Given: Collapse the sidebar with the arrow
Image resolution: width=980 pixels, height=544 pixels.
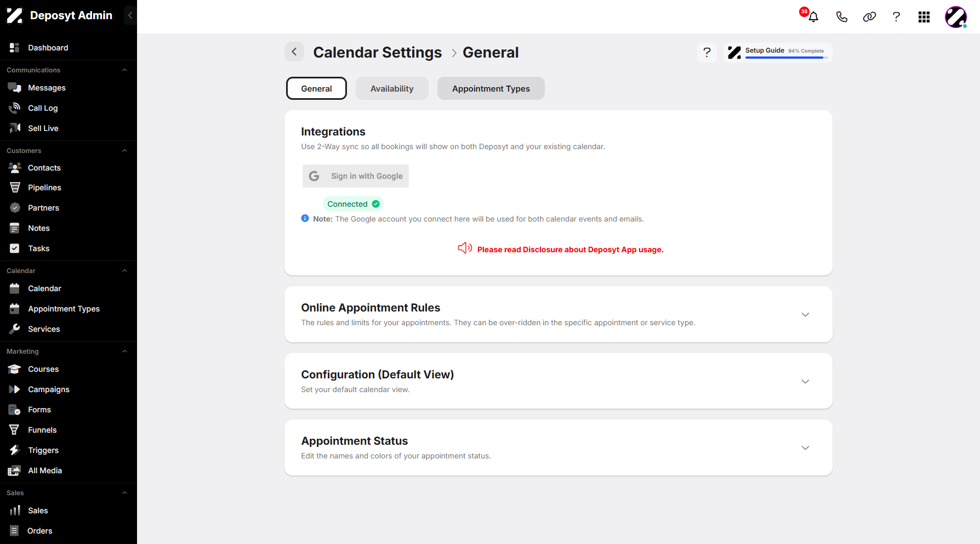Looking at the screenshot, I should click(x=130, y=15).
